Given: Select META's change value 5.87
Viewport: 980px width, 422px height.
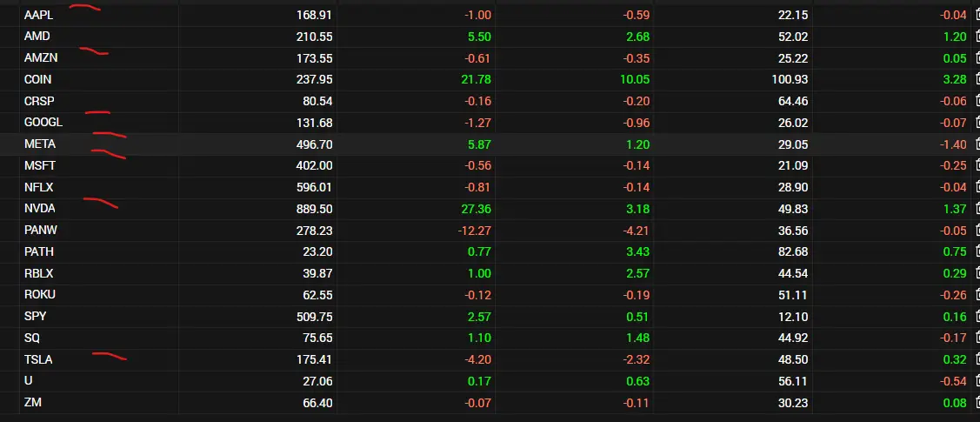Looking at the screenshot, I should pos(480,144).
